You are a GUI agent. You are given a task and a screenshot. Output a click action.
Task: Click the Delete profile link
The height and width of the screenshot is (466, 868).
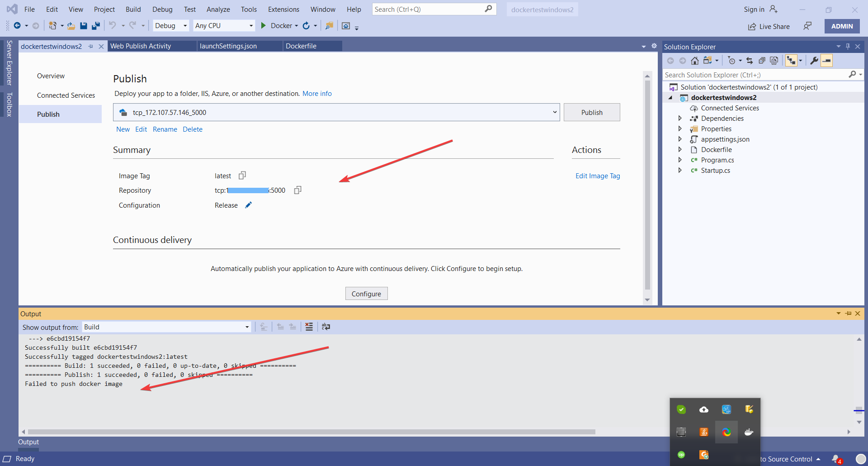click(x=193, y=129)
